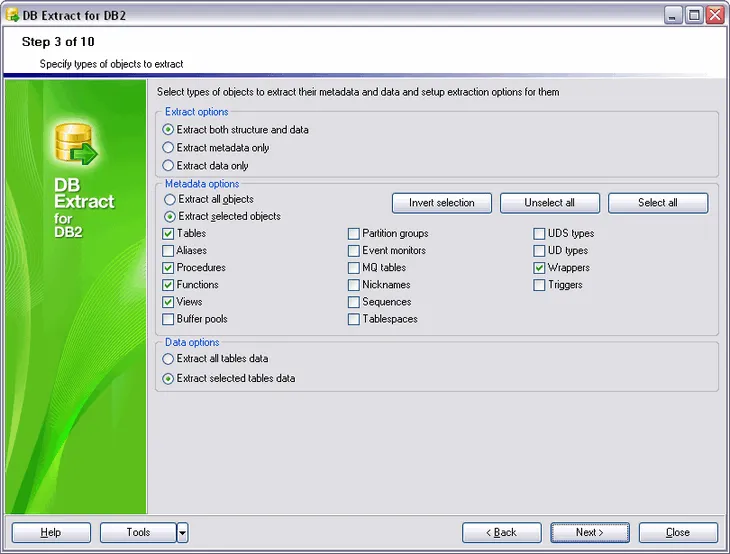Click the DB Extract database logo in sidebar
The height and width of the screenshot is (554, 730).
(76, 144)
